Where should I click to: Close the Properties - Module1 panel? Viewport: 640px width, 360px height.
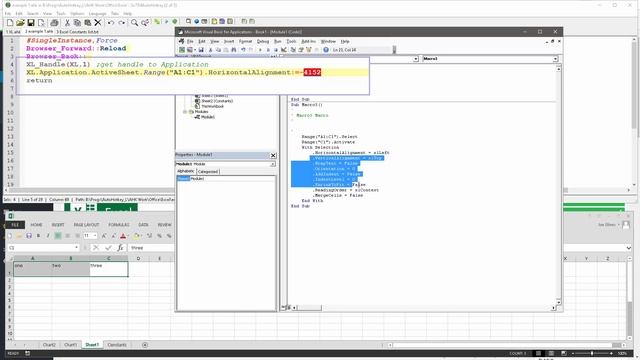tap(273, 155)
